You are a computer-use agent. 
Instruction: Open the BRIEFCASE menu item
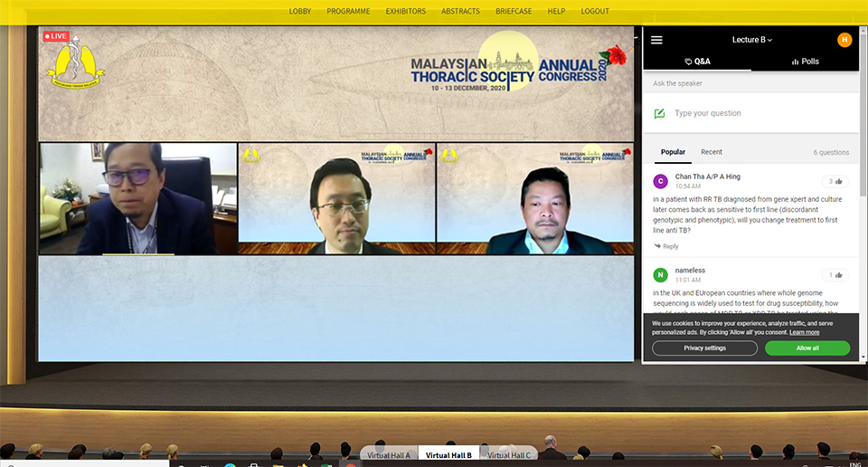click(x=514, y=11)
